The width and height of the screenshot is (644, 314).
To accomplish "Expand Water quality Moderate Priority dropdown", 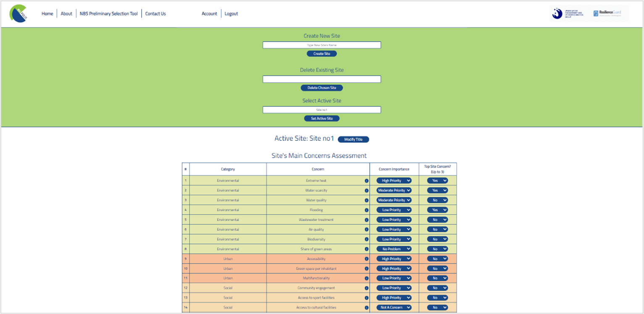I will point(394,200).
